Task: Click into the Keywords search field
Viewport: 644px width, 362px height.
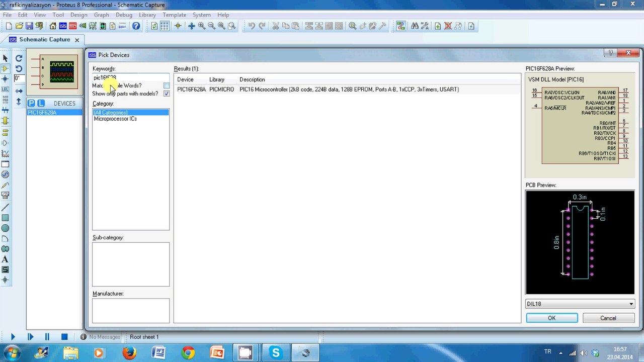Action: 131,77
